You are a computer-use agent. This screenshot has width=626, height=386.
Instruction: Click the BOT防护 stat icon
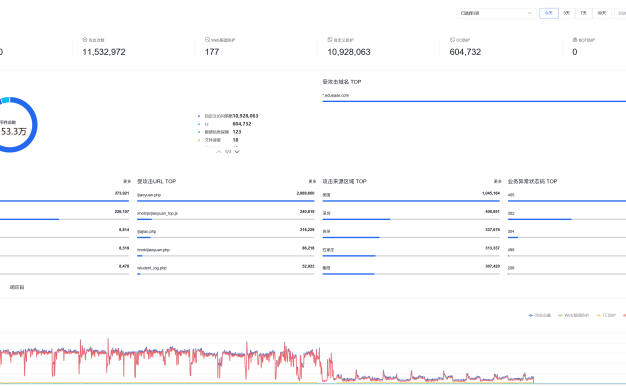point(575,40)
